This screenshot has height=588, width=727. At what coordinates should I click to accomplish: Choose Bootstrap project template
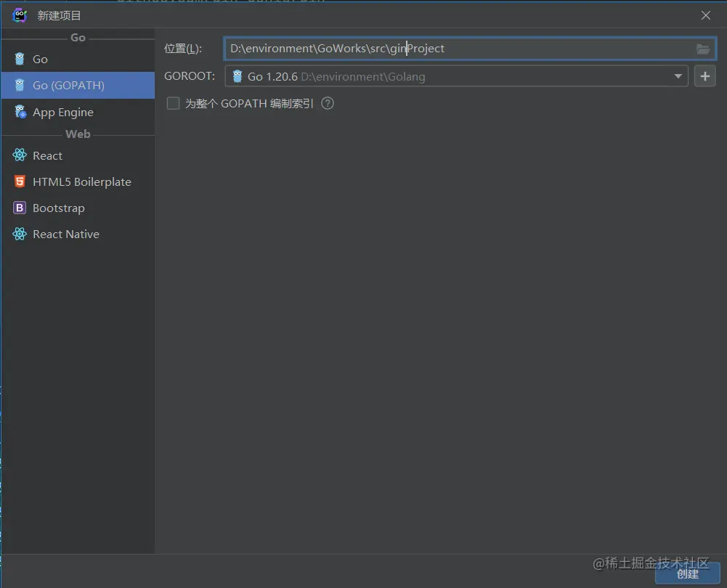(x=78, y=208)
